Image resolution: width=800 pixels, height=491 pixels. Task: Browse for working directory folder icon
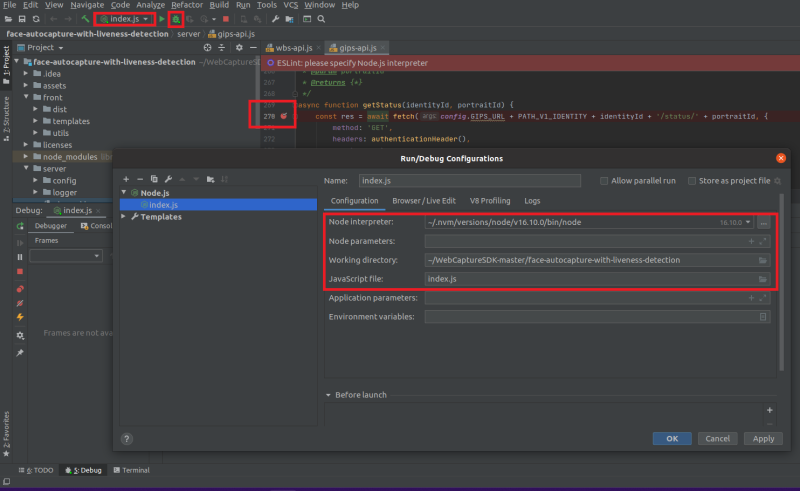point(763,260)
